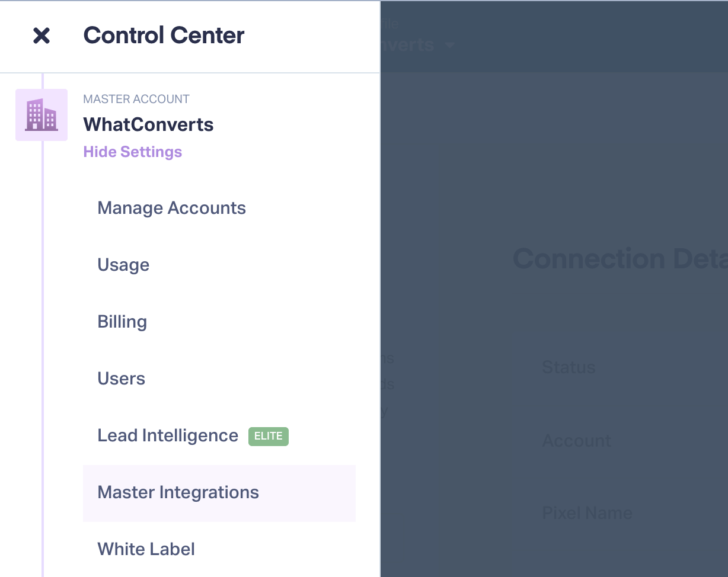This screenshot has height=577, width=728.
Task: Click the dimmed Status field label
Action: click(569, 367)
